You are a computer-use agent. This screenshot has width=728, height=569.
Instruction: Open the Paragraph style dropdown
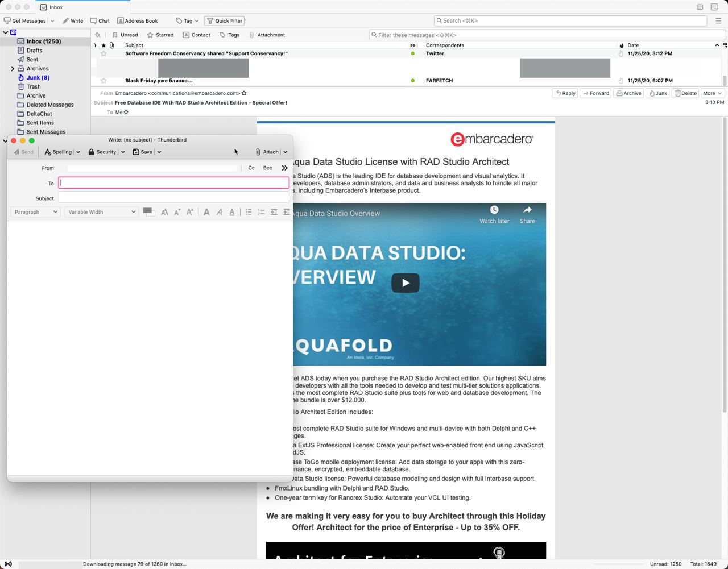tap(35, 212)
